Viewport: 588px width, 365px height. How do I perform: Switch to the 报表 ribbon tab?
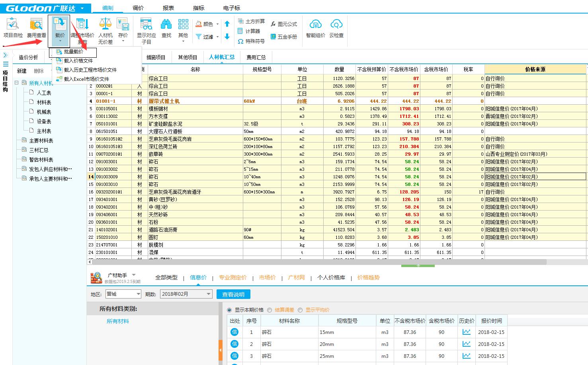click(168, 8)
